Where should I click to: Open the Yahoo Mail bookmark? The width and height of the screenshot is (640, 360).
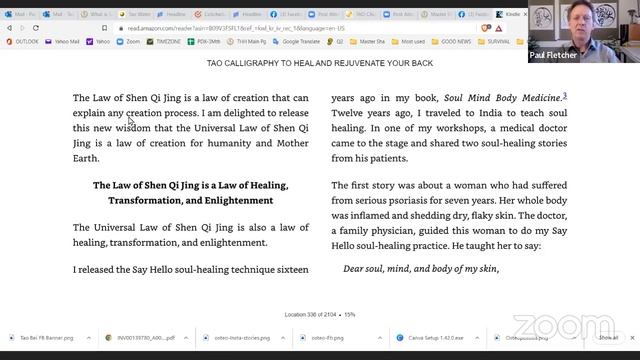(x=62, y=42)
